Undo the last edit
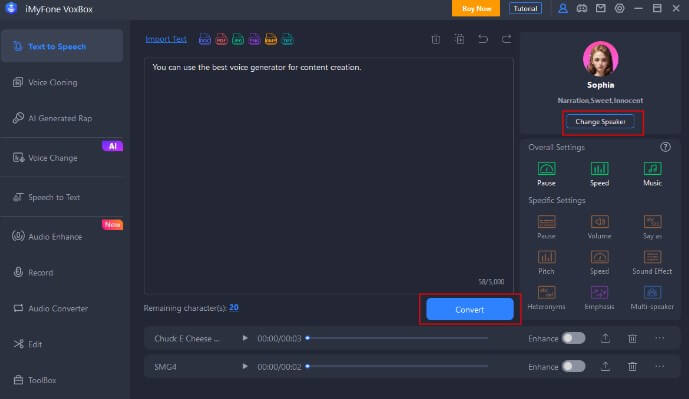The height and width of the screenshot is (399, 689). 483,40
